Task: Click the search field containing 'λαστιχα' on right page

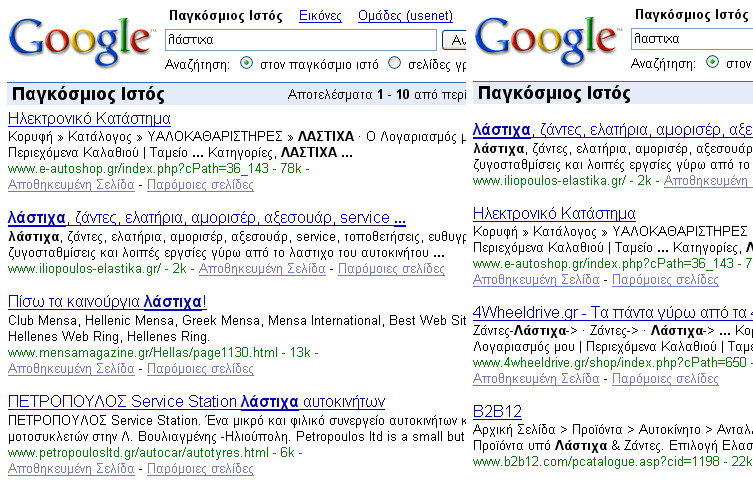Action: tap(692, 39)
